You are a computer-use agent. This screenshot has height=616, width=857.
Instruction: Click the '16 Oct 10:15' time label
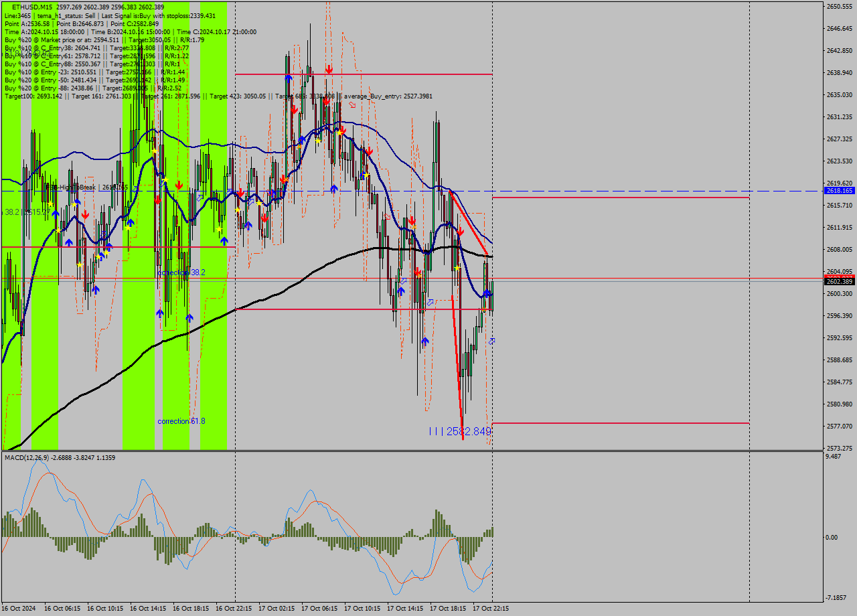(x=105, y=609)
